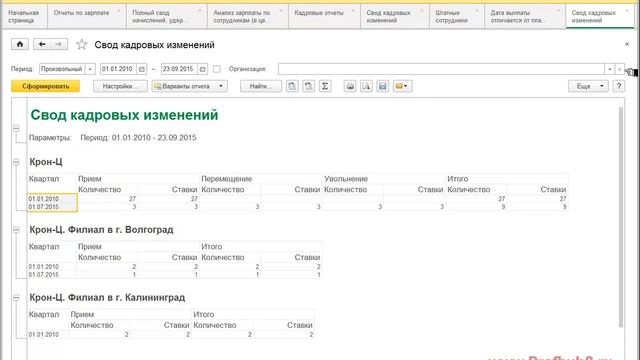Open calendar for start date 01.01.2010
This screenshot has height=360, width=640.
[142, 69]
